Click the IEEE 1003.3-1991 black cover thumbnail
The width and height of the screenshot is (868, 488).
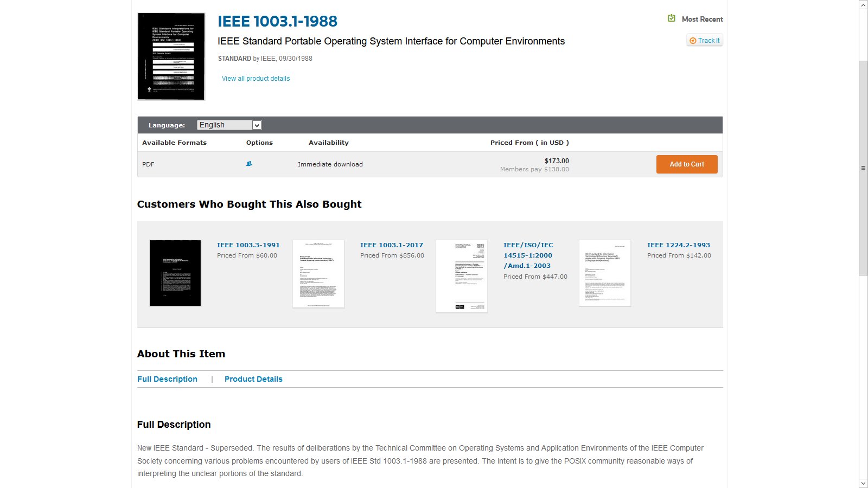pyautogui.click(x=175, y=273)
